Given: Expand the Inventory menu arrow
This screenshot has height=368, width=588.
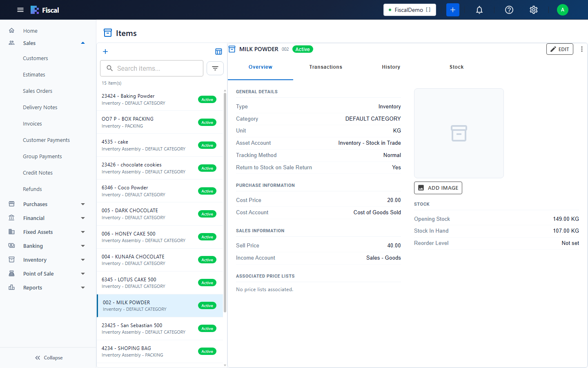Looking at the screenshot, I should point(83,260).
